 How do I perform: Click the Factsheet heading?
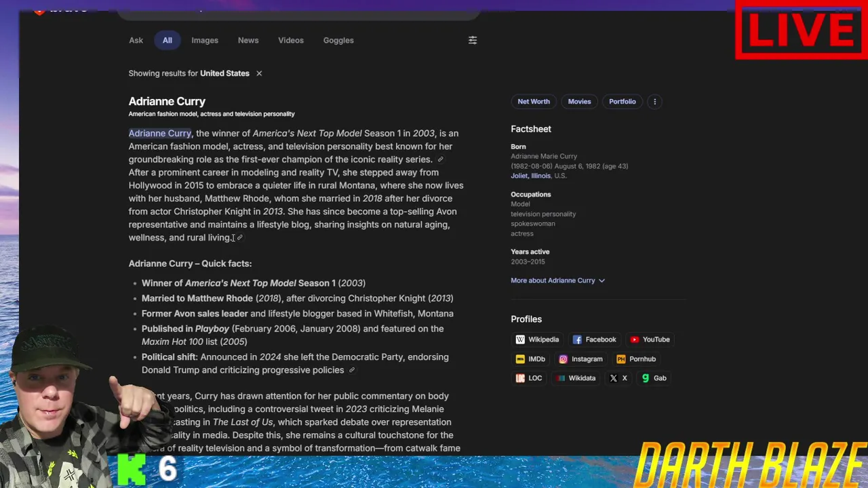coord(531,129)
